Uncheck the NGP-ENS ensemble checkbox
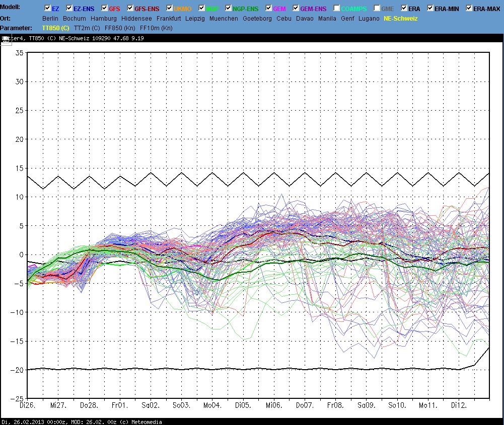Image resolution: width=504 pixels, height=425 pixels. tap(228, 9)
